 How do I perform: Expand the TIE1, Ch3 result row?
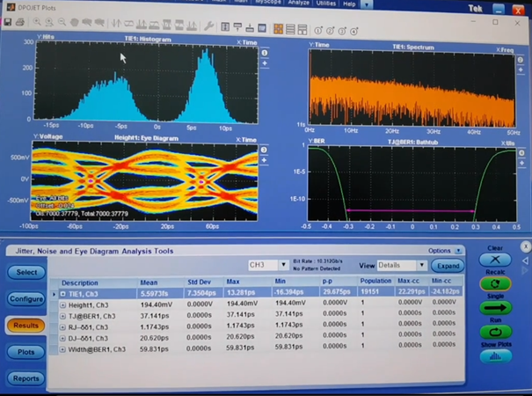63,294
